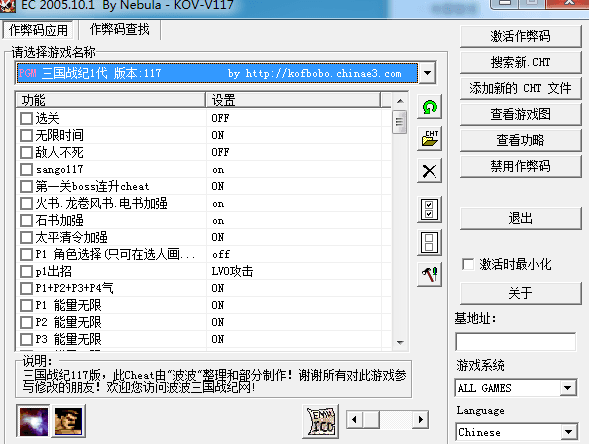Enable the 无限时间 cheat checkbox
Viewport: 589px width, 444px height.
point(26,135)
